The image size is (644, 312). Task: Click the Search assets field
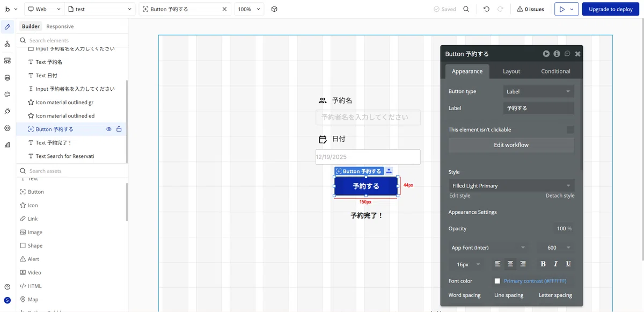[72, 171]
